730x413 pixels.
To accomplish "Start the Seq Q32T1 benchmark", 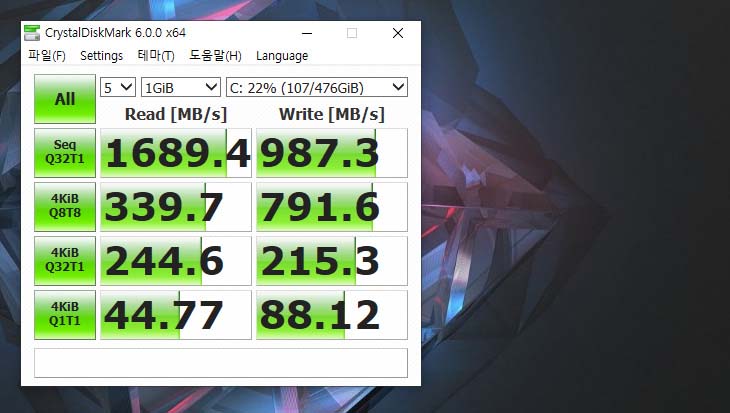I will click(65, 153).
